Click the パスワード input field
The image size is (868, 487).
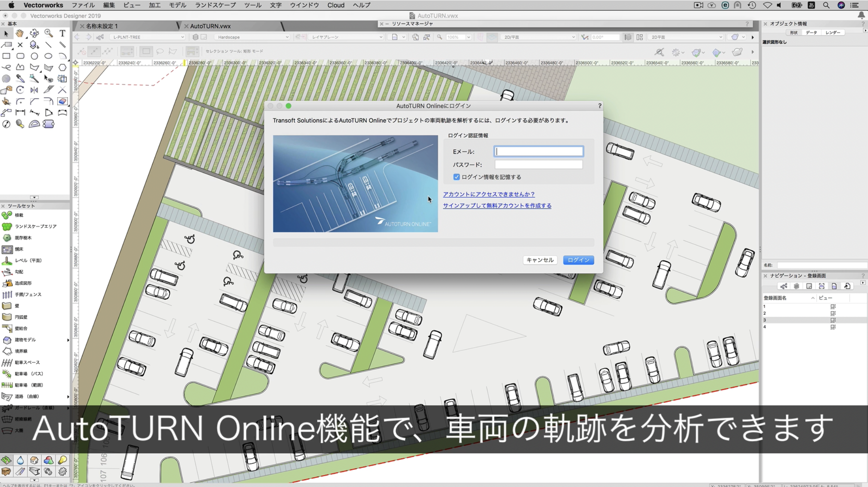[x=539, y=164]
